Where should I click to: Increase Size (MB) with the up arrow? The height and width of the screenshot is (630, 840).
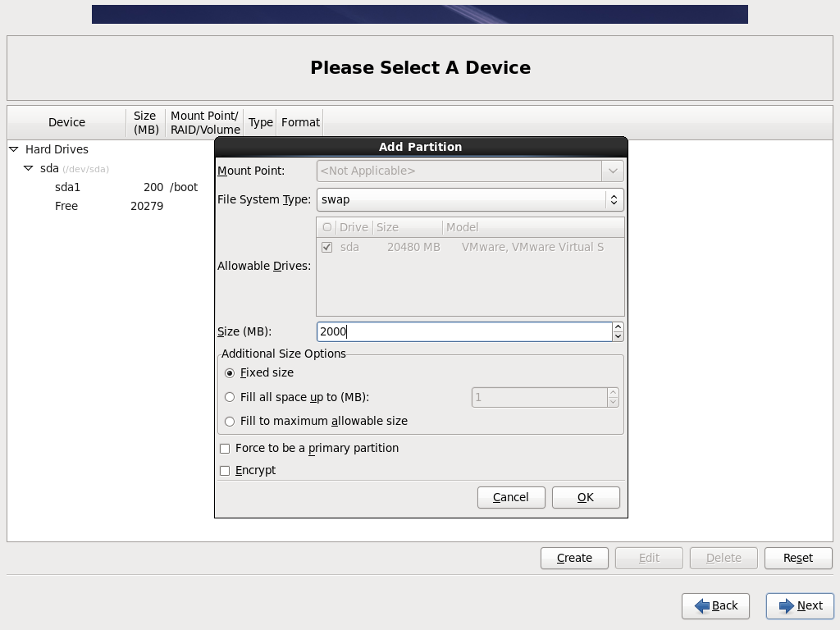(x=619, y=326)
